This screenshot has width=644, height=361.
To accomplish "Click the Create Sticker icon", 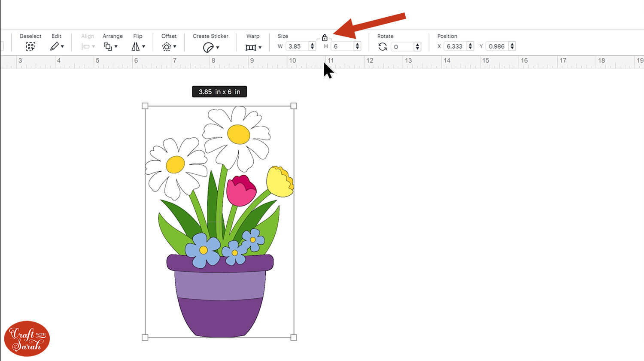I will pos(208,47).
